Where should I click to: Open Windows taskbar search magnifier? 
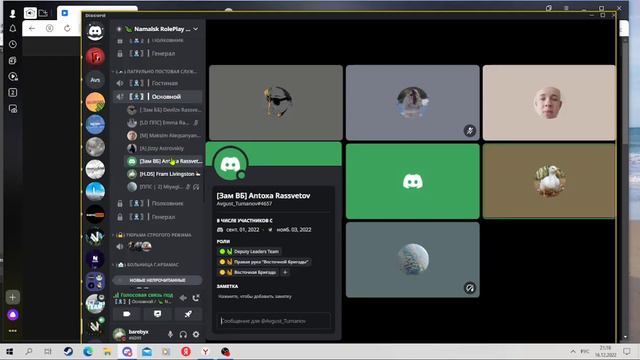(29, 351)
